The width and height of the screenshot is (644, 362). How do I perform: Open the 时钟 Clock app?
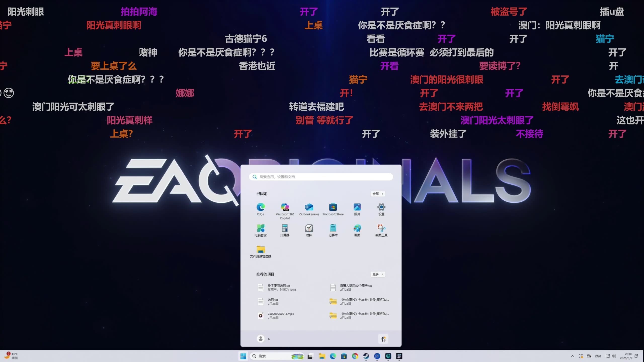click(x=309, y=230)
